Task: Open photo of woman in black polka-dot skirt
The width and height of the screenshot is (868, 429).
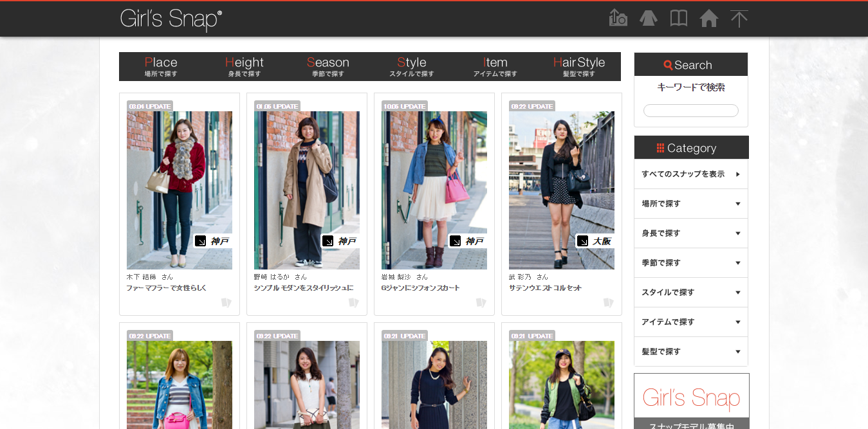Action: [x=562, y=190]
